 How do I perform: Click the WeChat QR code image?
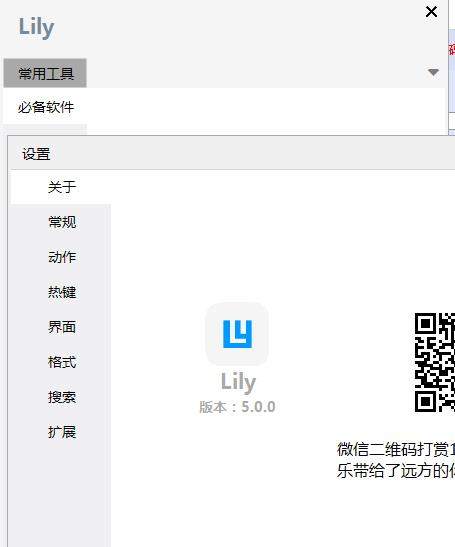pyautogui.click(x=435, y=362)
